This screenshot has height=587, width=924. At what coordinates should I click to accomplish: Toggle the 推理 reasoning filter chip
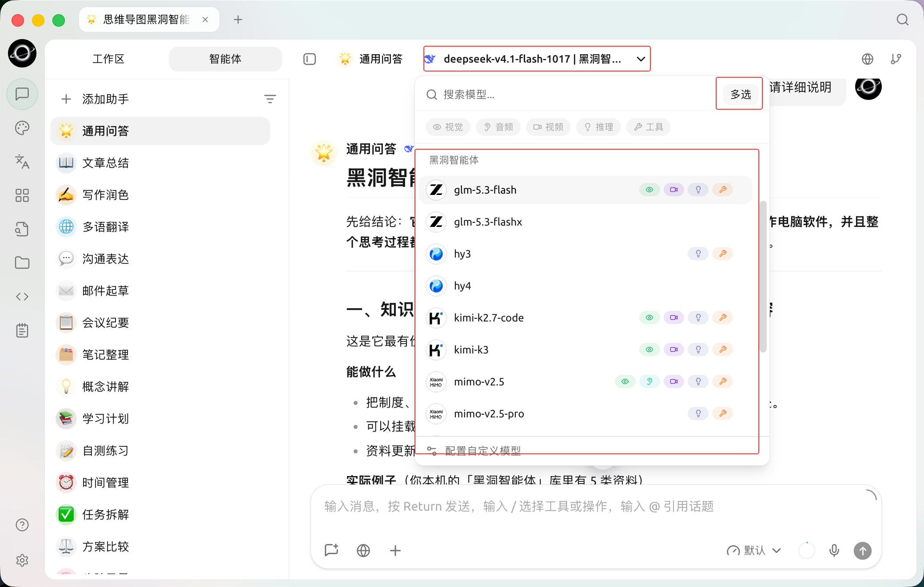coord(599,127)
